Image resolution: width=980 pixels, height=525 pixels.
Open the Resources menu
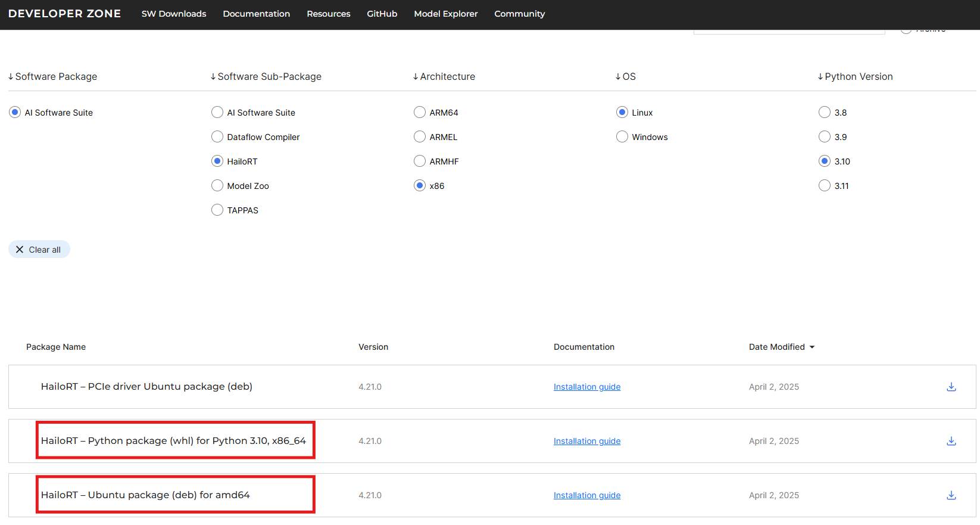[329, 14]
